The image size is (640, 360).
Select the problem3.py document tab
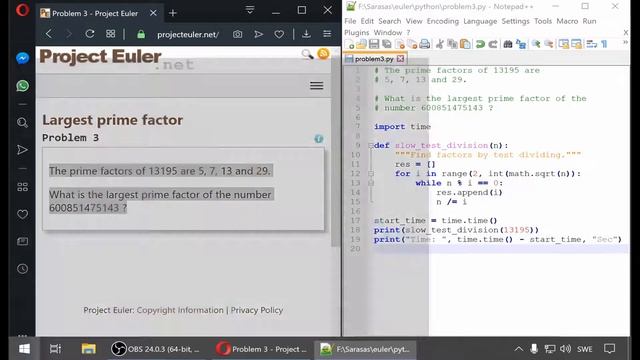click(x=374, y=59)
